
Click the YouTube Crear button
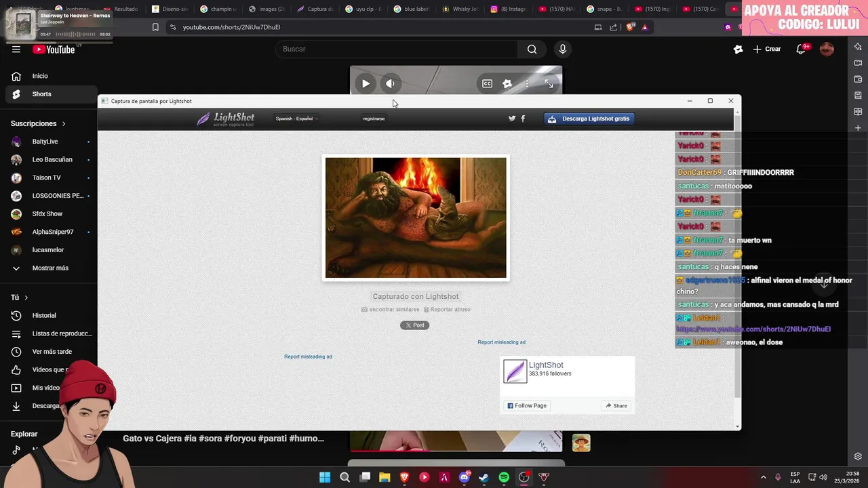click(767, 49)
